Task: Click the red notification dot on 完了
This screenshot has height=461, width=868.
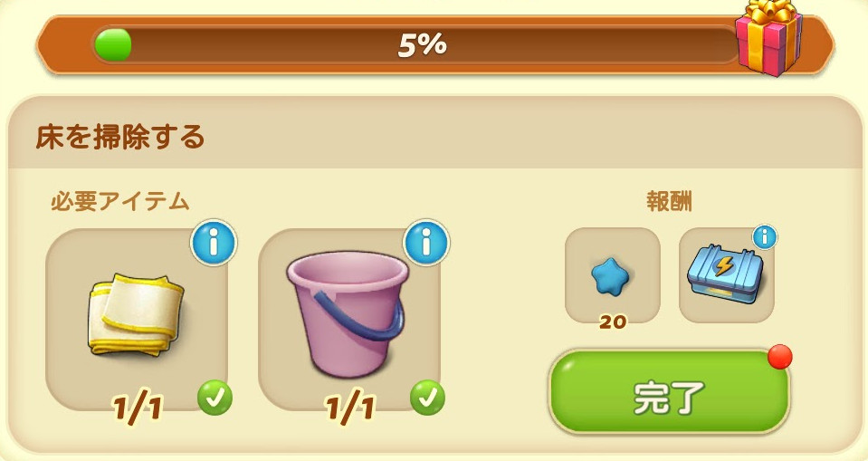Action: [x=780, y=357]
